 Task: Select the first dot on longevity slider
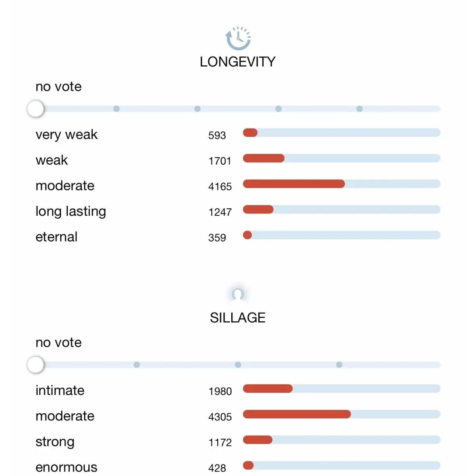(117, 109)
